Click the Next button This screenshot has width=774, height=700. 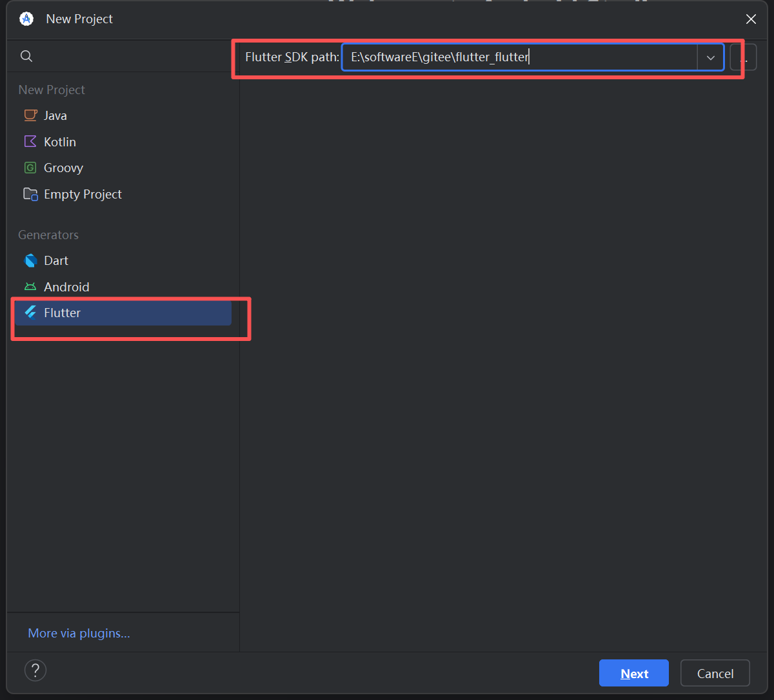(x=634, y=673)
